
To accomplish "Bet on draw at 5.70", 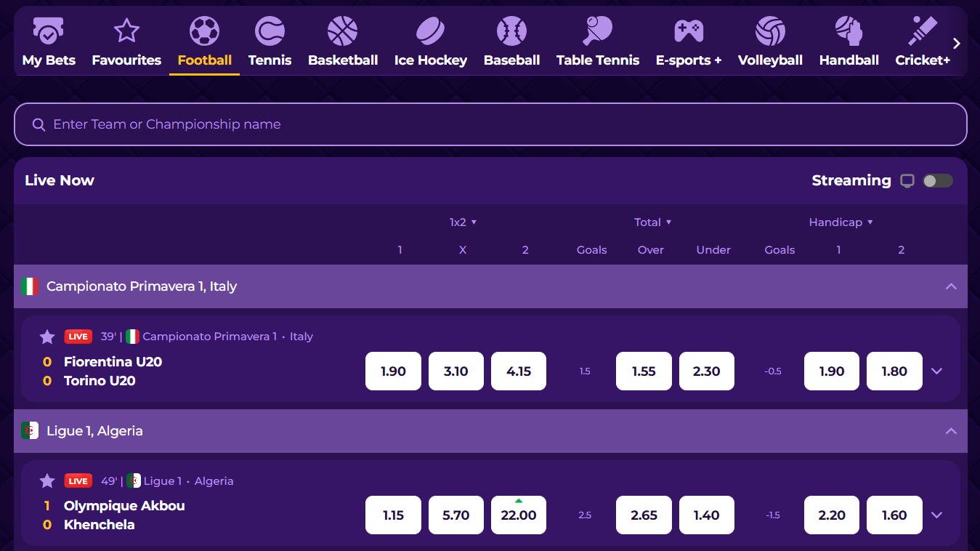I will tap(456, 515).
